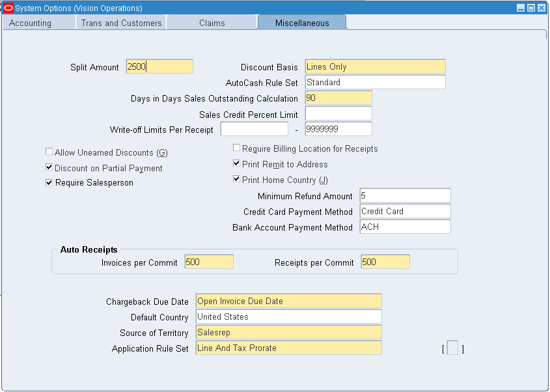The width and height of the screenshot is (550, 392).
Task: Select the Minimum Refund Amount field
Action: click(405, 195)
